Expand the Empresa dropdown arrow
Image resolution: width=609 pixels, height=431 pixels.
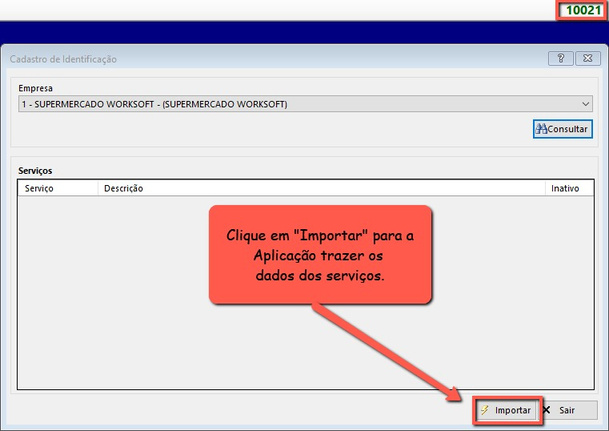click(x=585, y=103)
